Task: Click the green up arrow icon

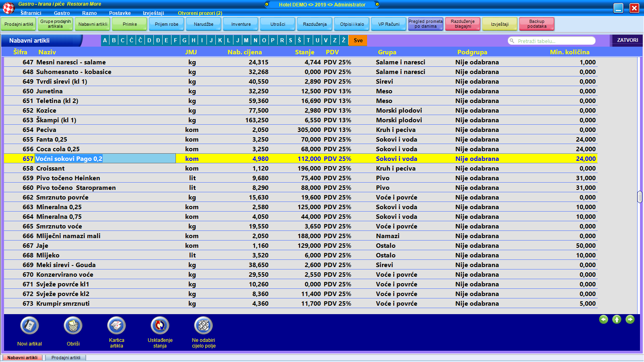Action: [617, 319]
